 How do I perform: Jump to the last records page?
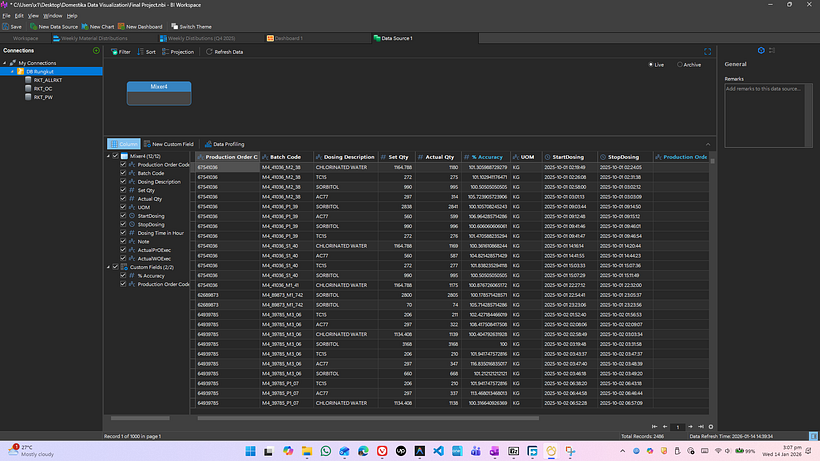point(701,427)
